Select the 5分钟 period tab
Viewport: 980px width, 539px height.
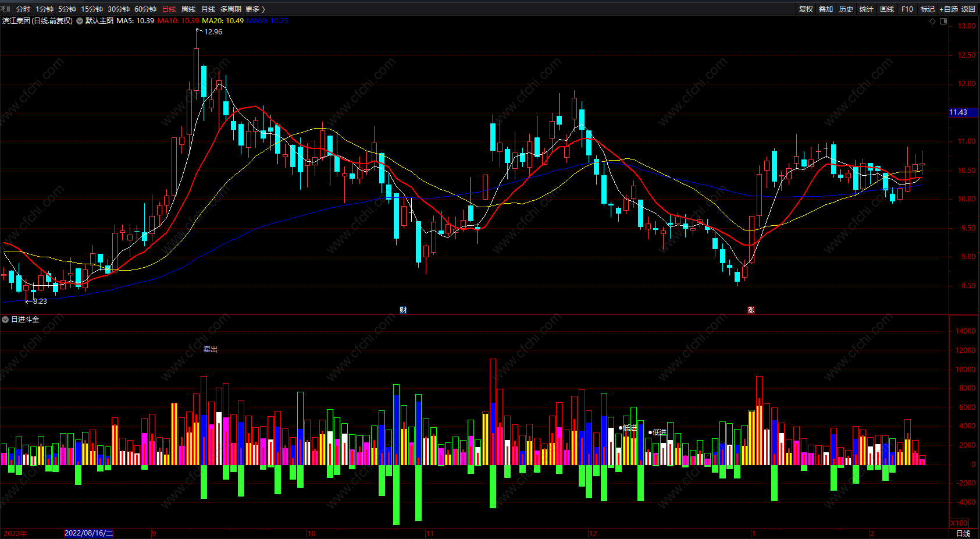click(67, 9)
